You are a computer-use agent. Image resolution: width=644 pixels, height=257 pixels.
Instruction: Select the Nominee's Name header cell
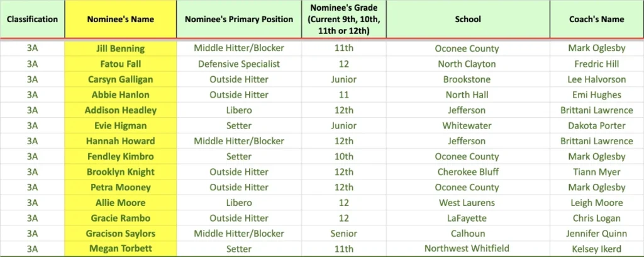point(121,20)
